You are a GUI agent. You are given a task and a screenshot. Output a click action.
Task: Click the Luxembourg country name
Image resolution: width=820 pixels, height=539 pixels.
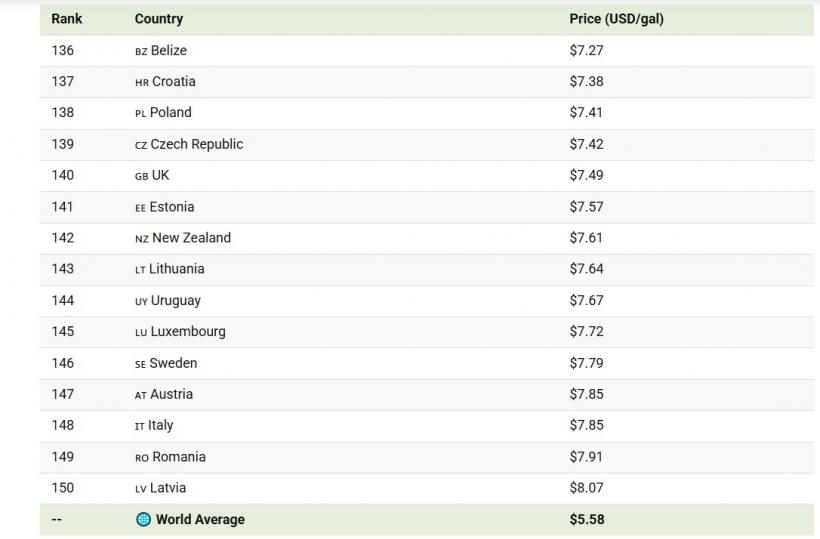pyautogui.click(x=188, y=332)
